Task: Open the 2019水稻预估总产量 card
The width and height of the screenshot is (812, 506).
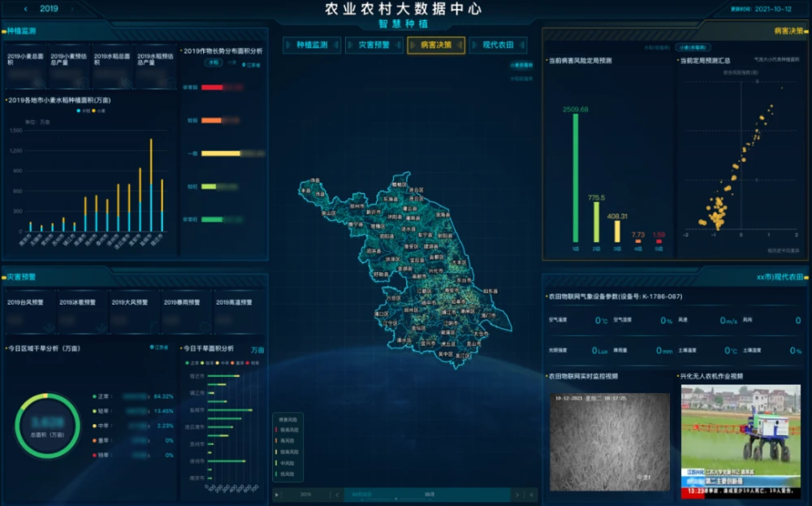Action: pyautogui.click(x=155, y=68)
